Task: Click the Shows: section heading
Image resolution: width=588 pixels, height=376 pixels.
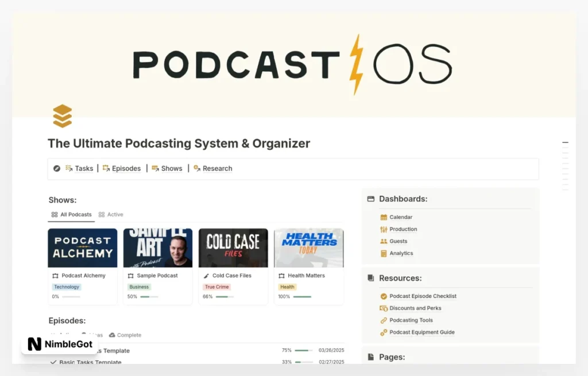Action: click(63, 200)
